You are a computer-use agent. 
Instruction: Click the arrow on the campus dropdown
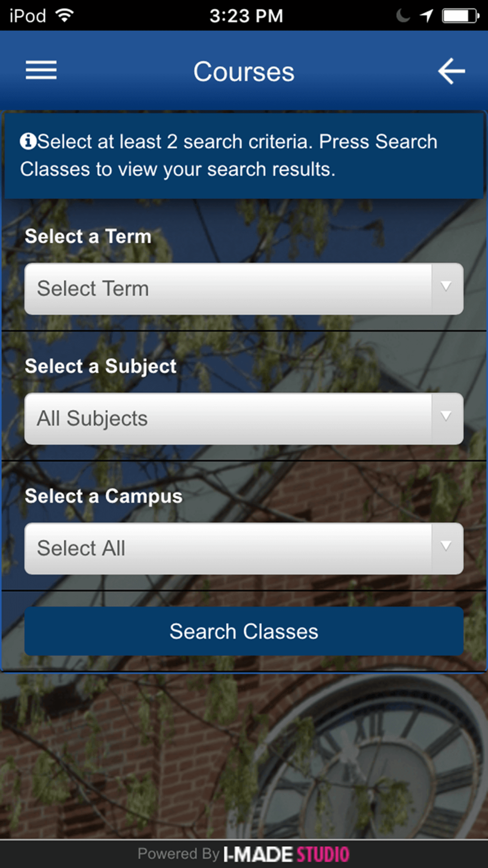(x=447, y=546)
